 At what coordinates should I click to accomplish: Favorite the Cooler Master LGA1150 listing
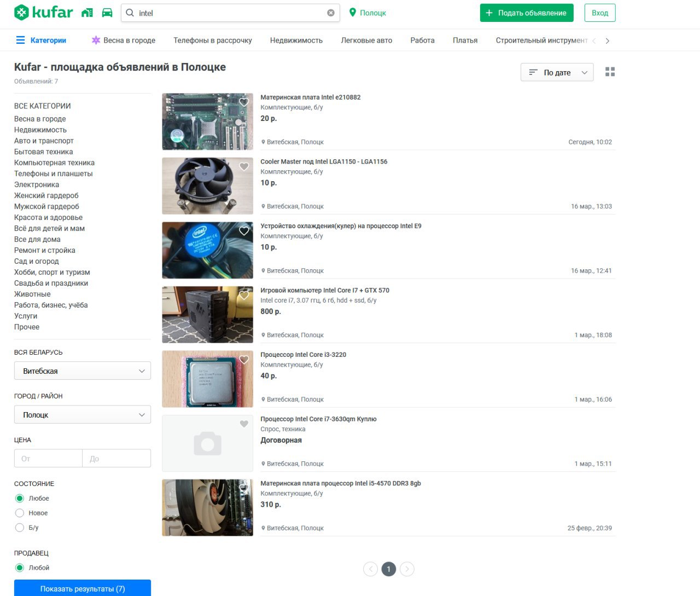coord(244,166)
